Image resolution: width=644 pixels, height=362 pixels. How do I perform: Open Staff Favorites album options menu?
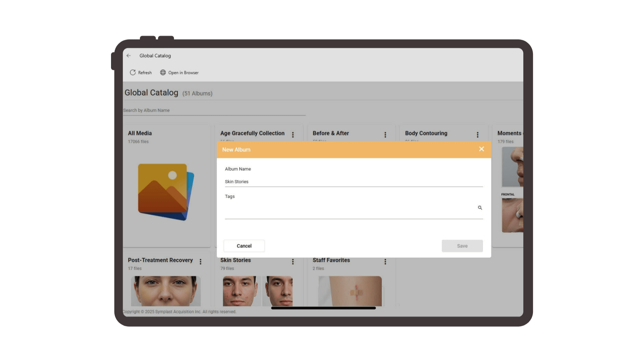point(385,261)
